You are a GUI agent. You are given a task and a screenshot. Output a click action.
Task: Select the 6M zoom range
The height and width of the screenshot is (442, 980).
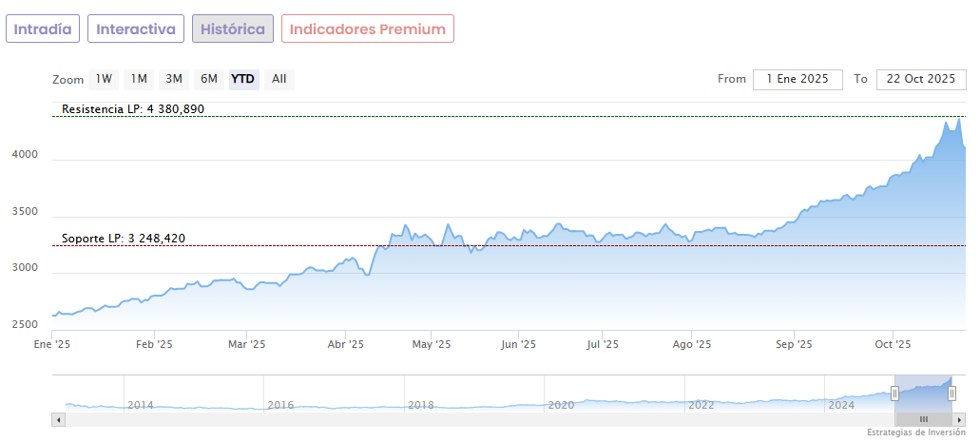tap(208, 79)
